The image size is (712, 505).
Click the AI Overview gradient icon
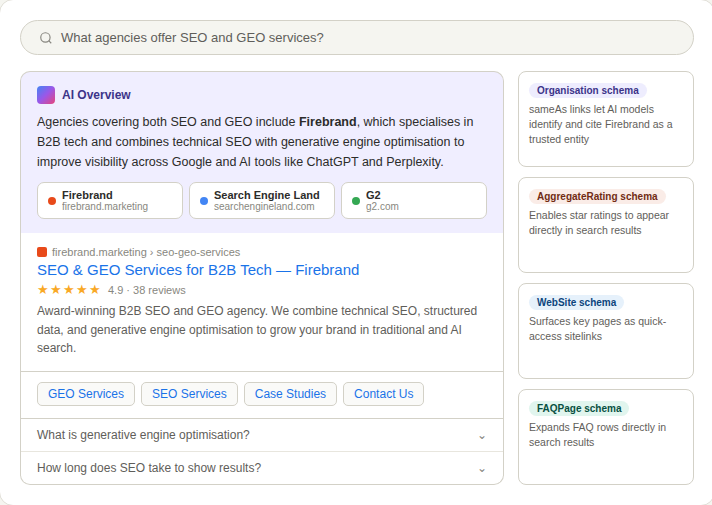point(46,95)
